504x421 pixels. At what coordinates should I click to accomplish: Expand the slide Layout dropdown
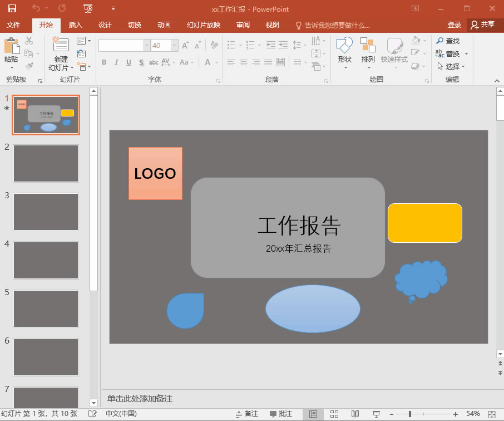[x=83, y=41]
